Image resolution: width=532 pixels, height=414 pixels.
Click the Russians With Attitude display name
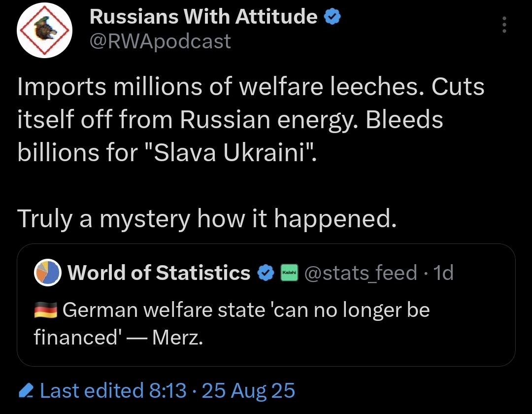(203, 16)
